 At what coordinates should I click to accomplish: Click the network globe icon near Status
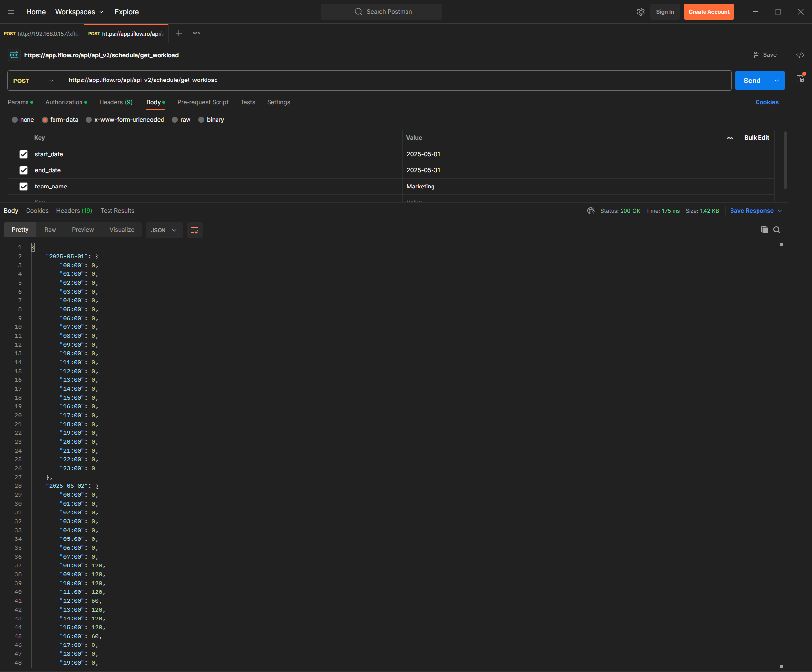coord(591,211)
